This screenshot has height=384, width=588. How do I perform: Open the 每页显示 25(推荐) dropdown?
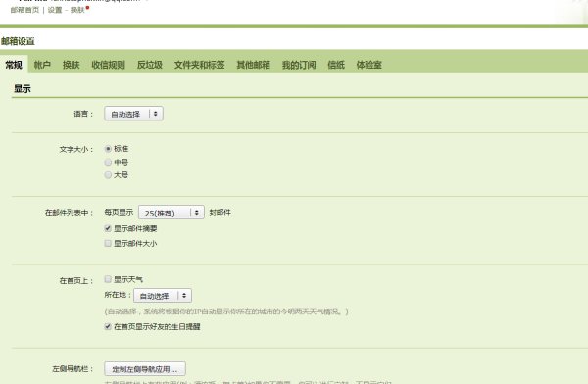171,213
